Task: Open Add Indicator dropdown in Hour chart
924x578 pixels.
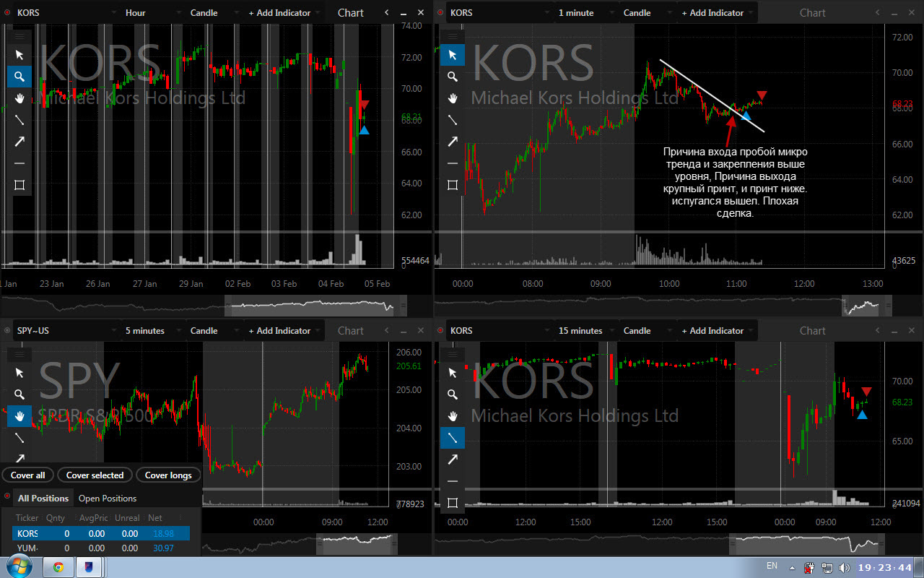Action: click(x=283, y=13)
